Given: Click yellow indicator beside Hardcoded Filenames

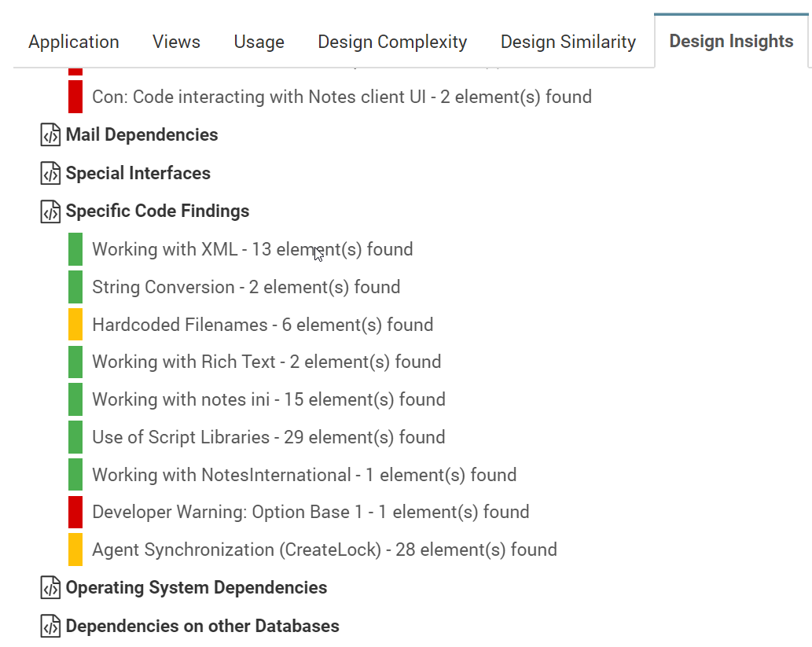Looking at the screenshot, I should pos(75,324).
